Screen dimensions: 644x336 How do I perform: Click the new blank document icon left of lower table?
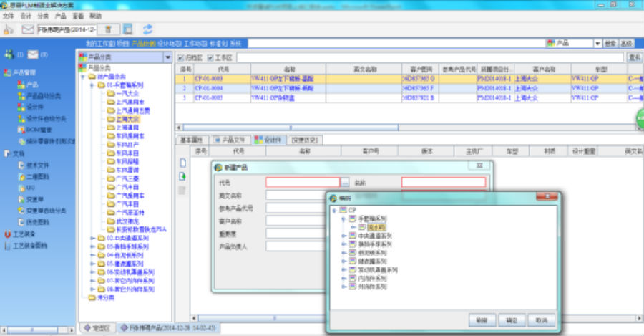tap(182, 163)
